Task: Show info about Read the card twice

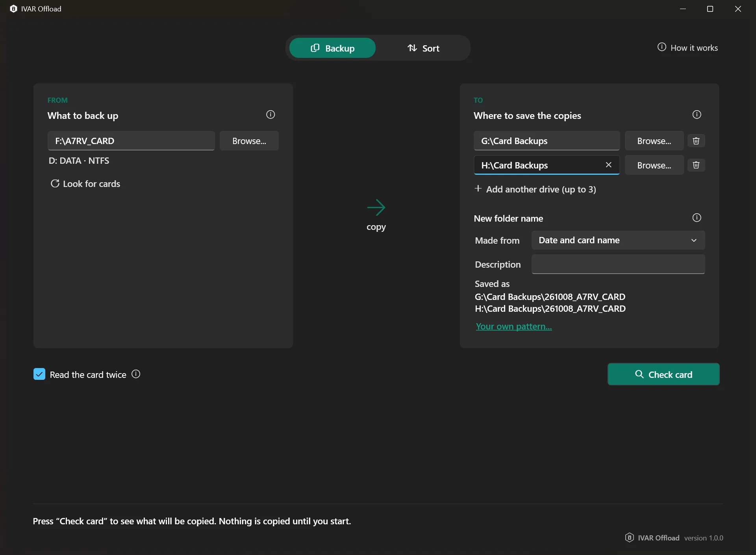Action: coord(136,374)
